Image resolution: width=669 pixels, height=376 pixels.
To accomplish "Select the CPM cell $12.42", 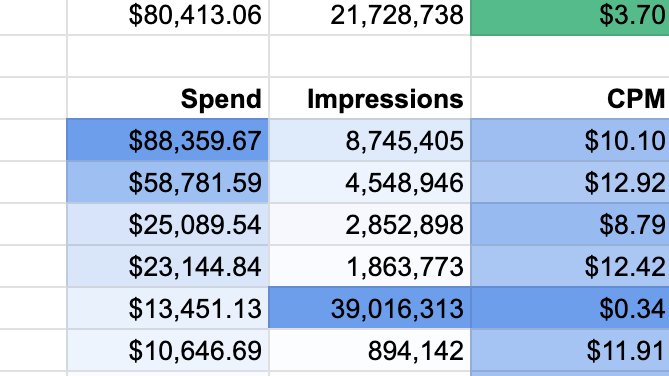I will pos(570,266).
